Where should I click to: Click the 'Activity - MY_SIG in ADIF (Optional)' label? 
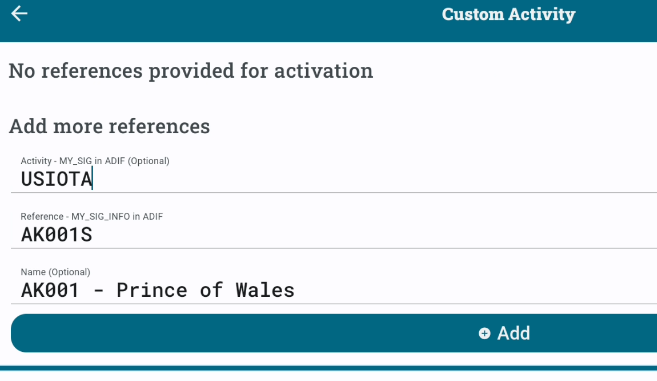point(95,161)
